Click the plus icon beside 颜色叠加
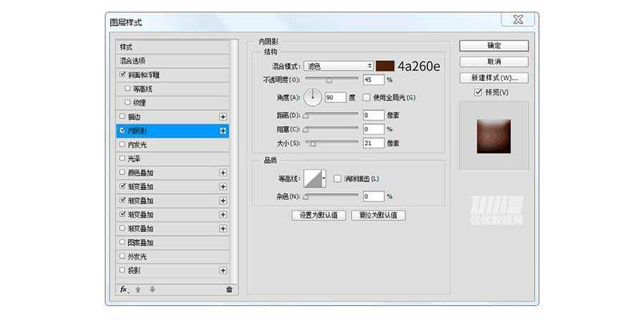Image resolution: width=644 pixels, height=321 pixels. click(x=223, y=173)
